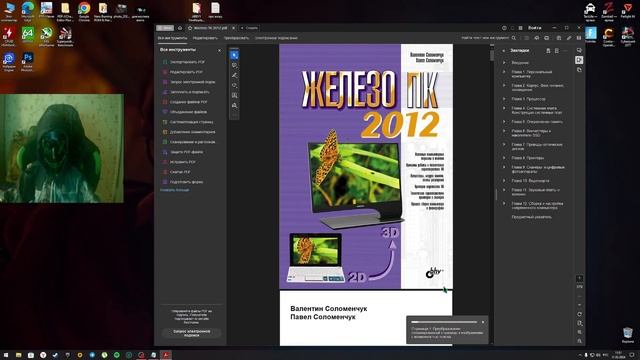The height and width of the screenshot is (360, 640).
Task: Select the freehand draw tool in quick toolbar
Action: click(x=234, y=85)
